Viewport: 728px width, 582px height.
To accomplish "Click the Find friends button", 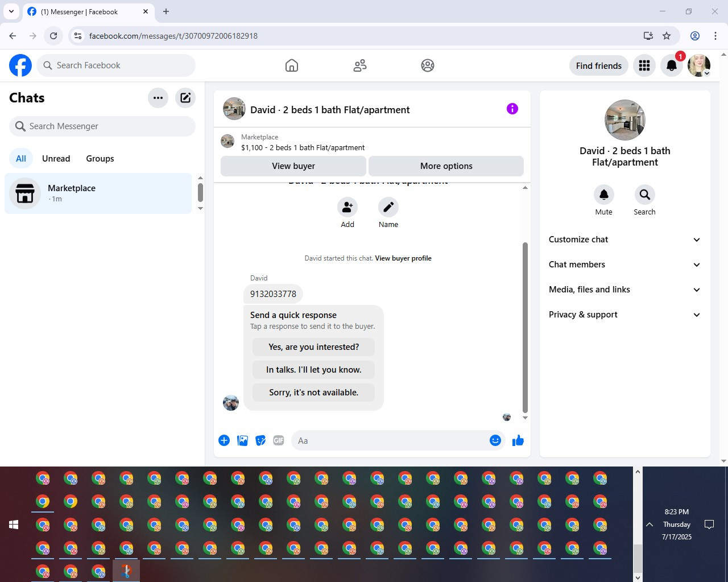I will click(599, 66).
